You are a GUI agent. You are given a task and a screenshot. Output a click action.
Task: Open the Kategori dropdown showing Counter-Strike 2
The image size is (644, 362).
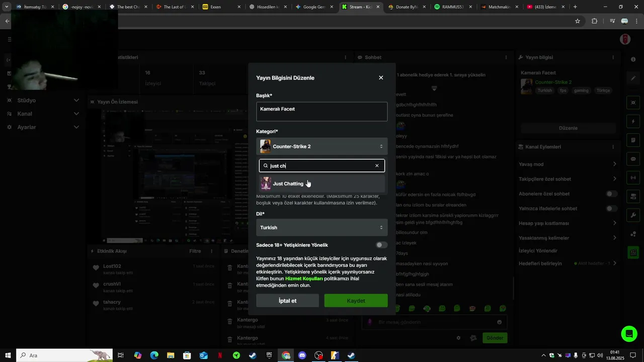click(321, 146)
